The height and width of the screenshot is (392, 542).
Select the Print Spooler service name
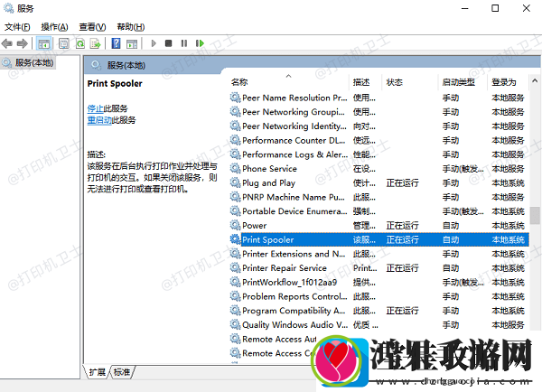268,239
